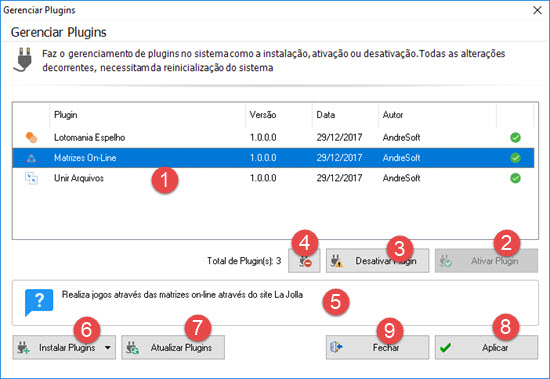Viewport: 550px width, 379px height.
Task: Click the blue question mark help icon
Action: point(39,302)
